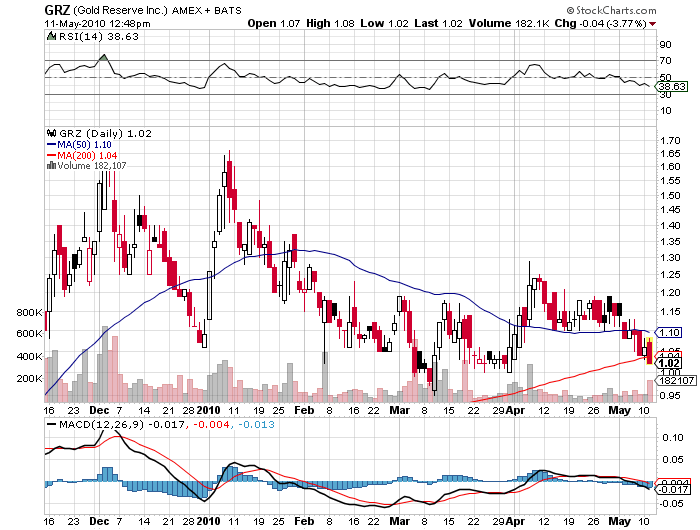Click the 2010 label on the price axis
The image size is (700, 530).
click(x=208, y=410)
